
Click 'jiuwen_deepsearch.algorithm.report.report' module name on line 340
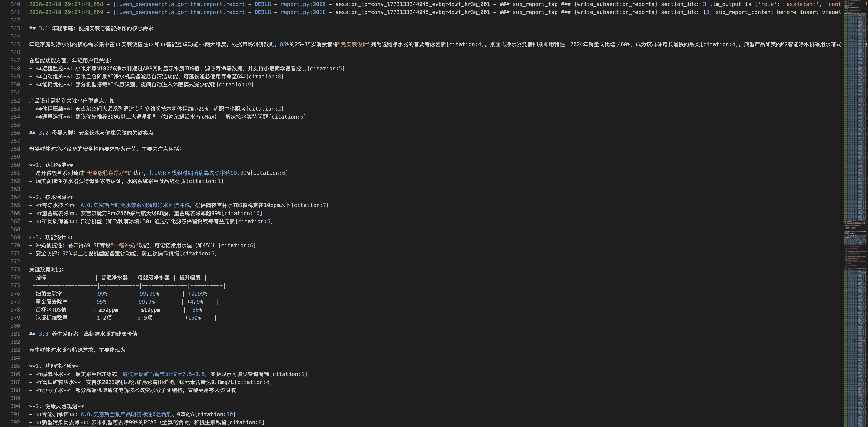click(179, 4)
